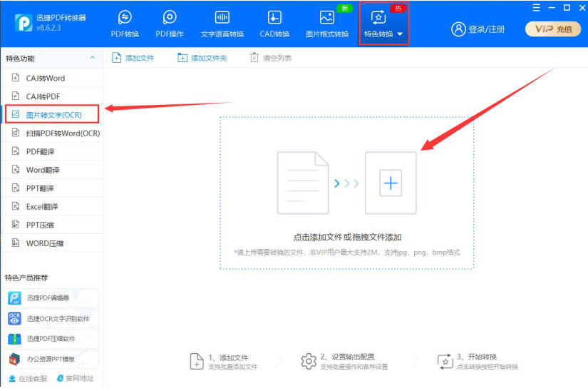Click the 添加文件夹 folder icon
The width and height of the screenshot is (588, 391).
coord(182,58)
